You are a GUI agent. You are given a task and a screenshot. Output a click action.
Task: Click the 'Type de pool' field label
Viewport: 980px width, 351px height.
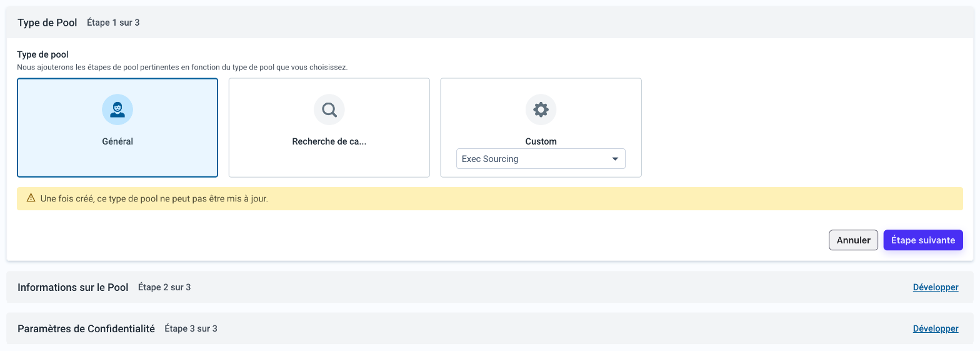(x=43, y=54)
